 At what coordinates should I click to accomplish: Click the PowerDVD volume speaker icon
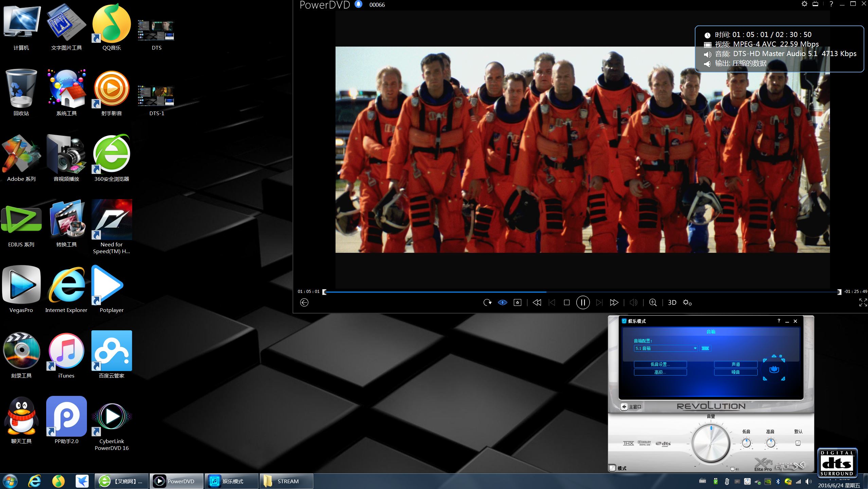pyautogui.click(x=633, y=302)
